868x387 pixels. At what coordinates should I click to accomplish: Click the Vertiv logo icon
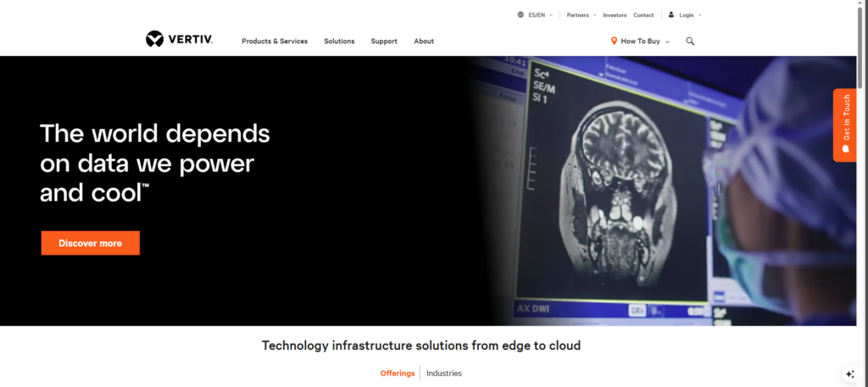pos(154,39)
